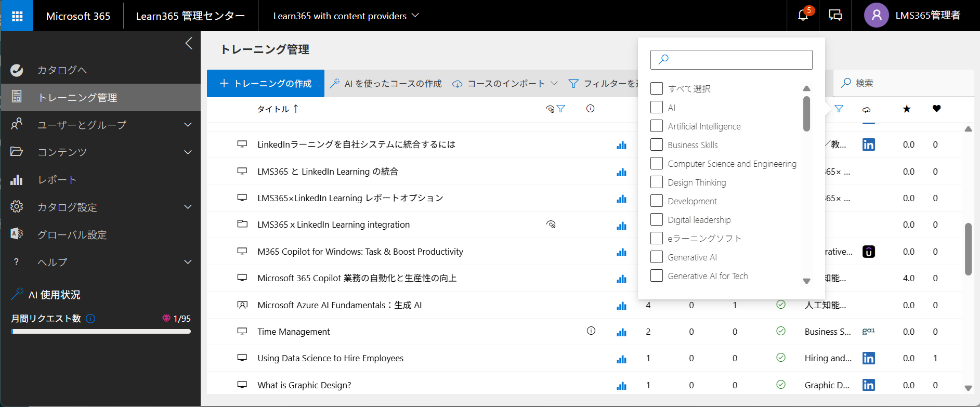Click the LMS365管理者 profile avatar

pyautogui.click(x=877, y=16)
